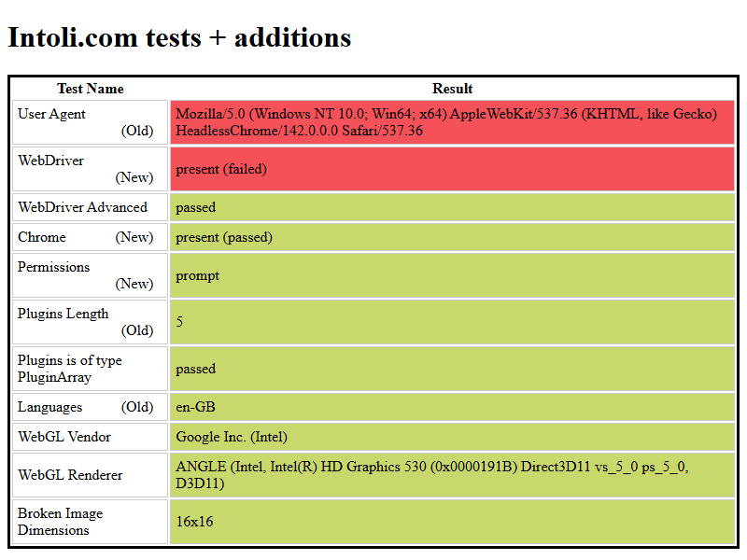The image size is (747, 560).
Task: Select the Chrome (New) test cell
Action: 90,237
